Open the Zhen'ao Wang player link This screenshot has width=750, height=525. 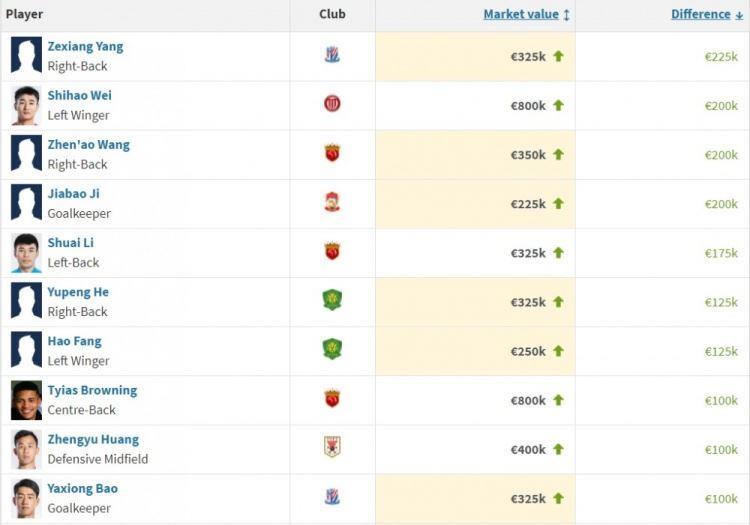(x=88, y=145)
